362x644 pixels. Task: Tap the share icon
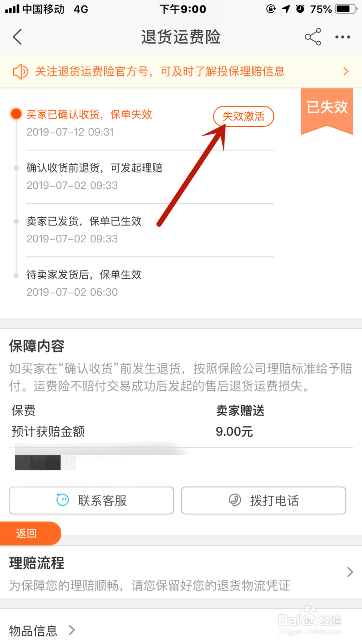pos(313,37)
